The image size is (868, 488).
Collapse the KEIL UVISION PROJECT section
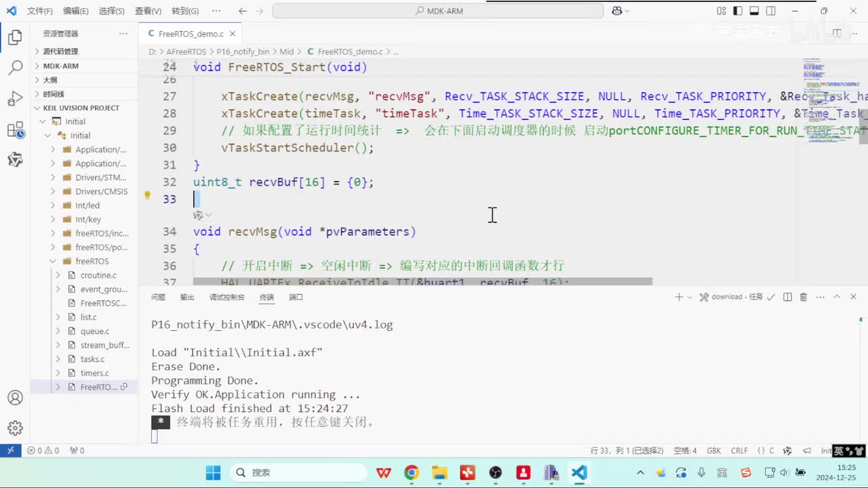tap(83, 108)
